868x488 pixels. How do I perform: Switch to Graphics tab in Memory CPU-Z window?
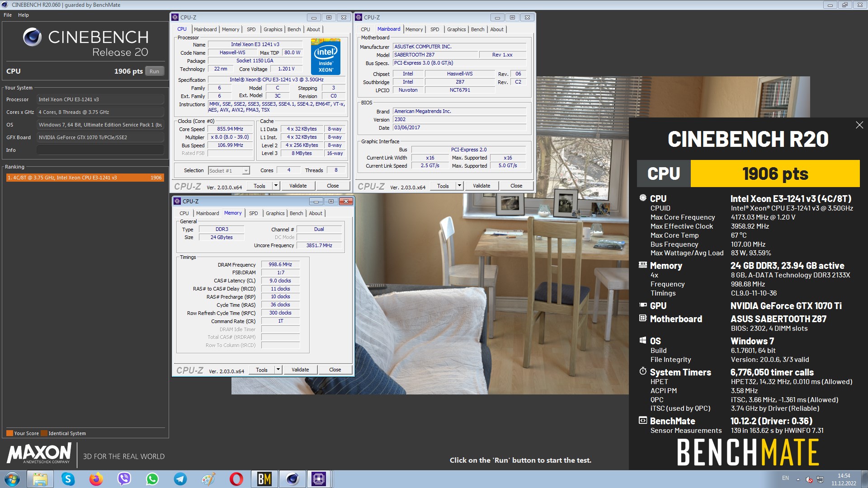pyautogui.click(x=275, y=213)
